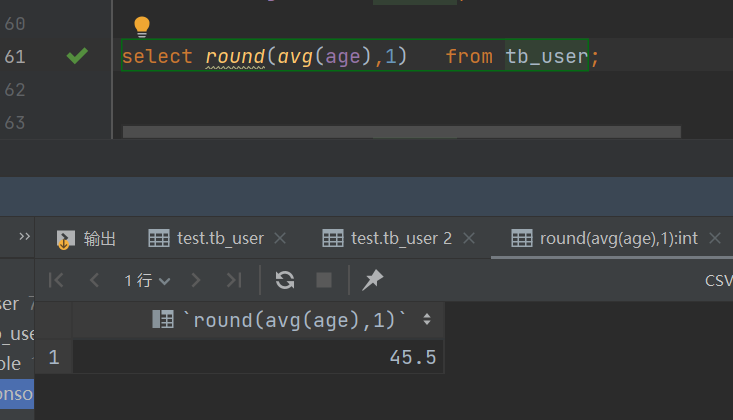Image resolution: width=733 pixels, height=420 pixels.
Task: Open the page size dropdown (1 行)
Action: pos(147,281)
